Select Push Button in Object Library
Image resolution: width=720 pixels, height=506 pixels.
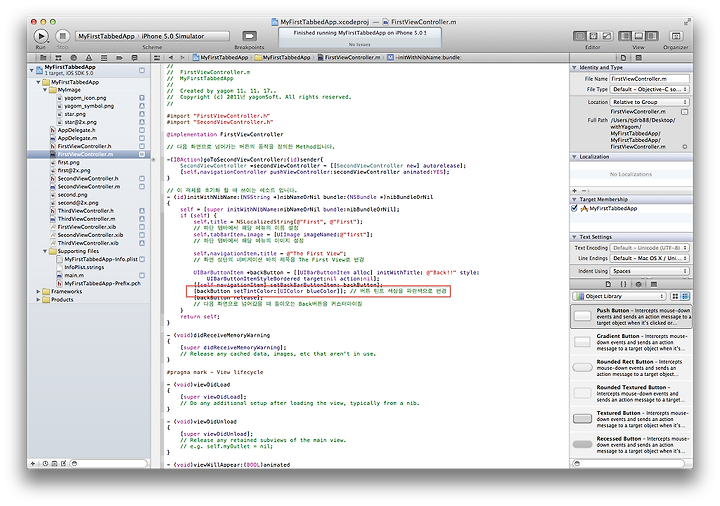click(631, 316)
